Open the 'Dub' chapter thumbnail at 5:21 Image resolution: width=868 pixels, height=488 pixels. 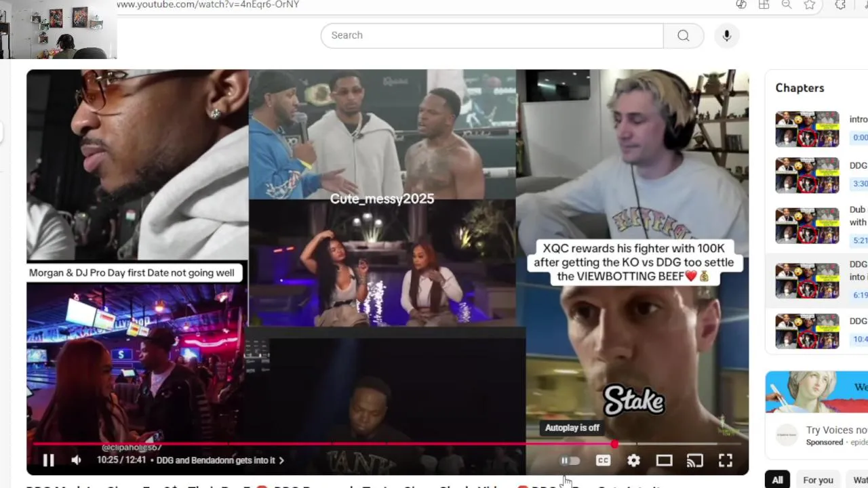click(x=807, y=226)
